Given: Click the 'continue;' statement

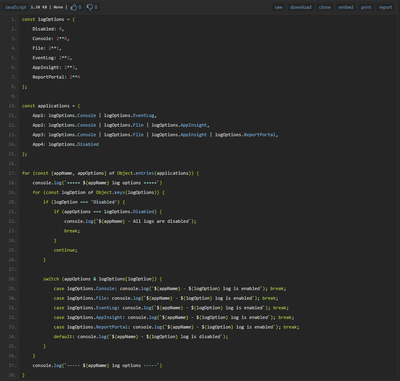Looking at the screenshot, I should pyautogui.click(x=66, y=250).
